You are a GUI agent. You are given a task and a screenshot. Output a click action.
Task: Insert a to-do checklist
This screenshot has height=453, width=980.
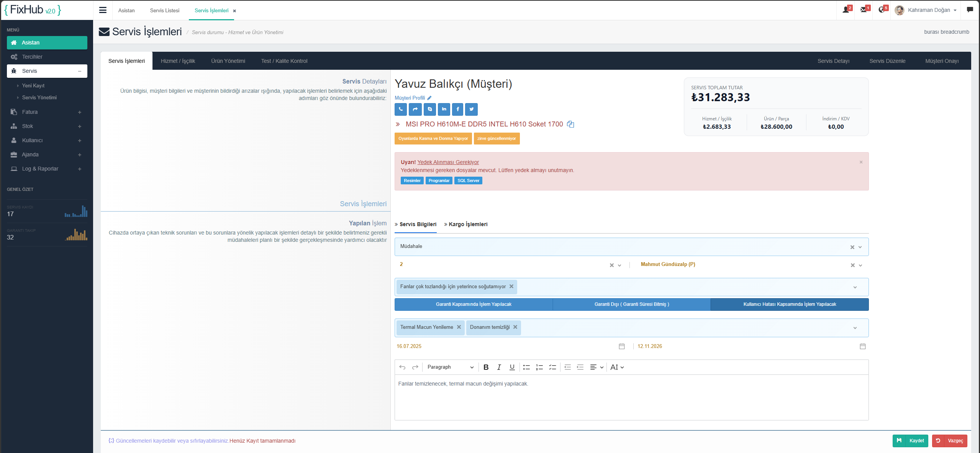pyautogui.click(x=552, y=367)
